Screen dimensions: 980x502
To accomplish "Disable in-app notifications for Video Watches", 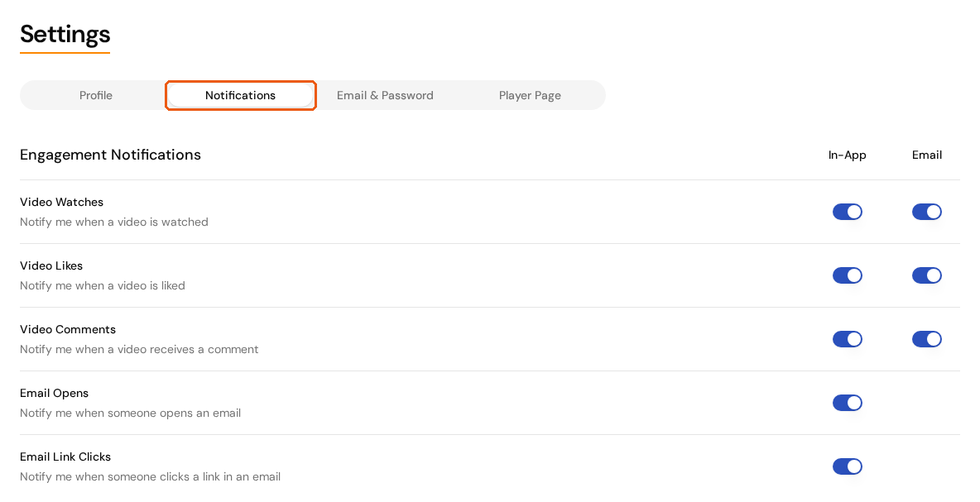I will 847,212.
